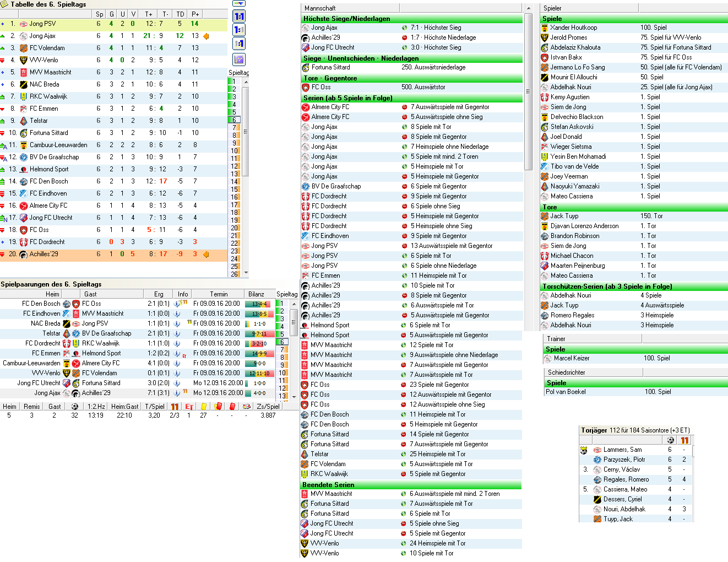Click the Jack Tuyp 150. Tor entry

pos(634,216)
